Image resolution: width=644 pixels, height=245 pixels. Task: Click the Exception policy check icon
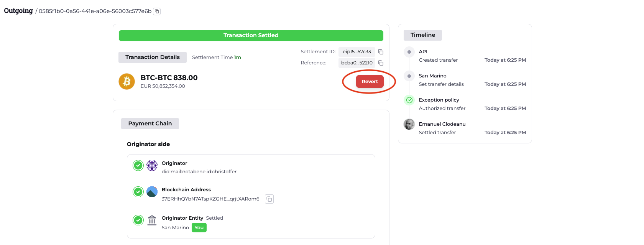click(x=409, y=100)
